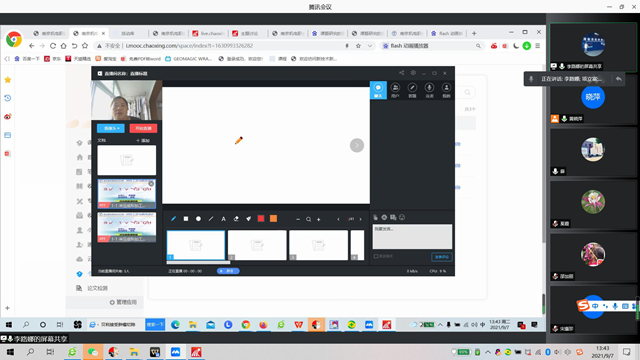The image size is (640, 360).
Task: Select the blue pen drawing tool
Action: coord(173,219)
